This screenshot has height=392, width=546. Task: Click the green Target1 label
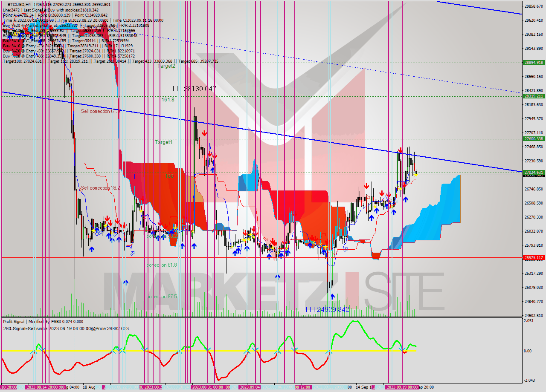coord(164,142)
